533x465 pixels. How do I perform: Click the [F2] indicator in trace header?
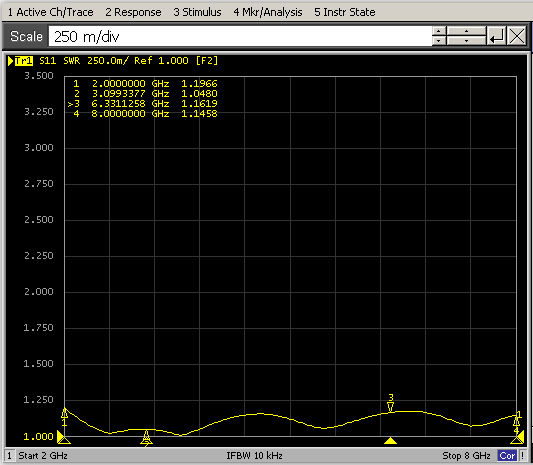207,61
